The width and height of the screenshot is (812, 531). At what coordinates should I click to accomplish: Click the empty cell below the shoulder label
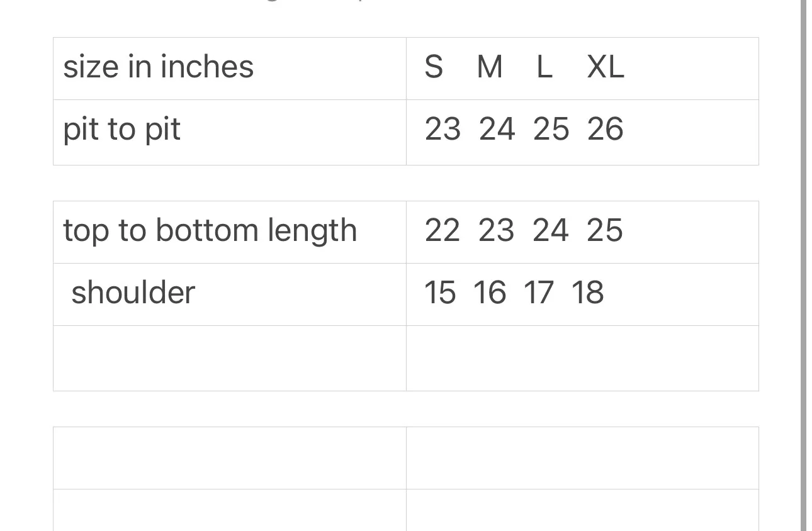(x=230, y=358)
